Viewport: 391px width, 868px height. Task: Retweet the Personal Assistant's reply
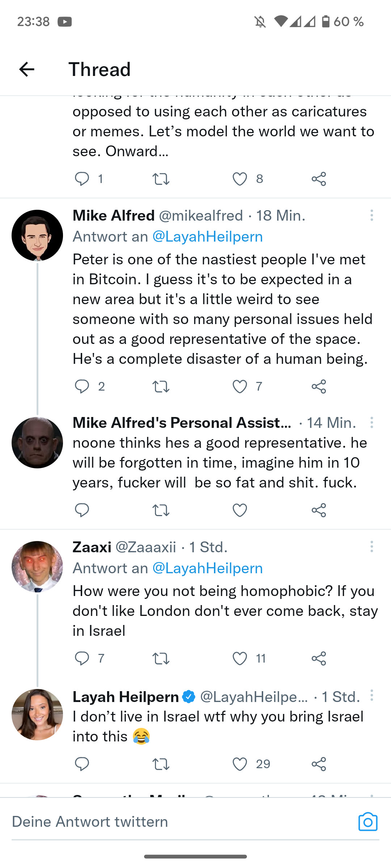click(161, 510)
